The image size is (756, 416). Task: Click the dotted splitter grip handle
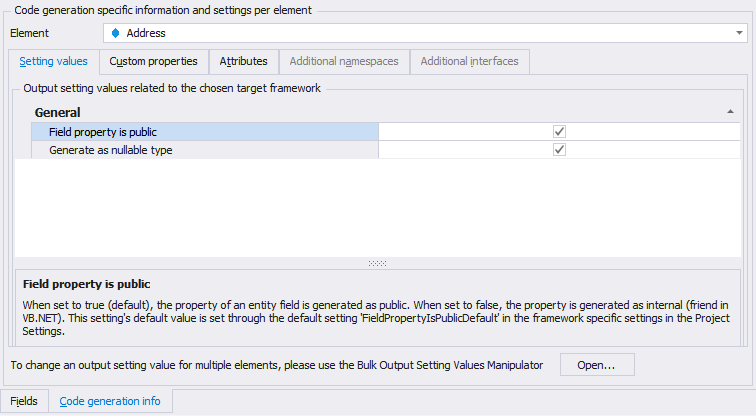[377, 263]
